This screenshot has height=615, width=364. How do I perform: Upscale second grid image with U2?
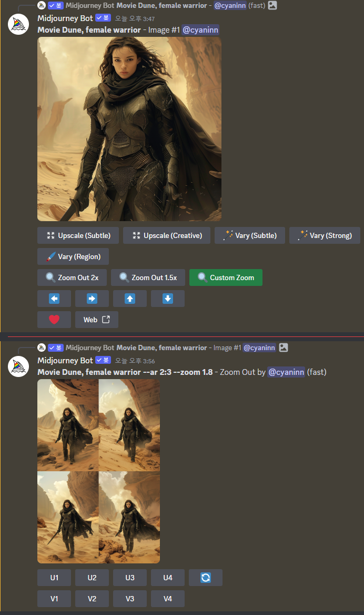tap(92, 578)
